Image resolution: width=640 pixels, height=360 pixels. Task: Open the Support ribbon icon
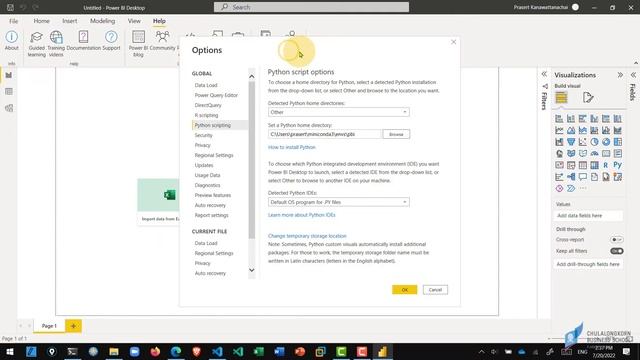tap(111, 41)
